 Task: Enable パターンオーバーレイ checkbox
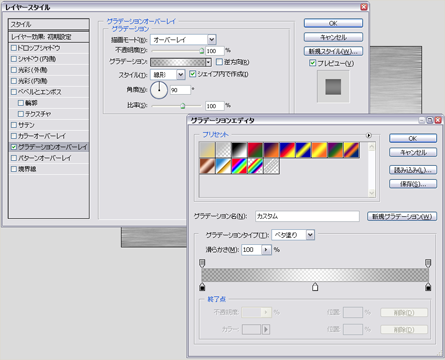click(x=14, y=158)
